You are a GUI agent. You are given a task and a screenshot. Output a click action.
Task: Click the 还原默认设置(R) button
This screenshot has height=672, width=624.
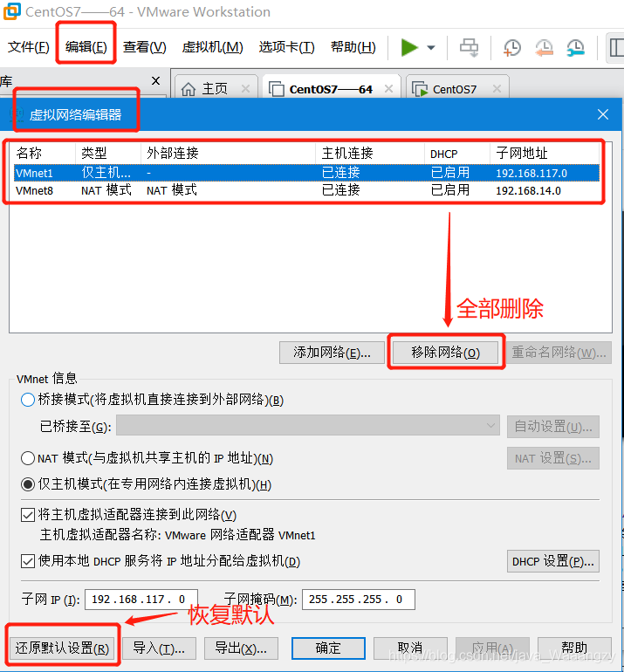pos(62,648)
